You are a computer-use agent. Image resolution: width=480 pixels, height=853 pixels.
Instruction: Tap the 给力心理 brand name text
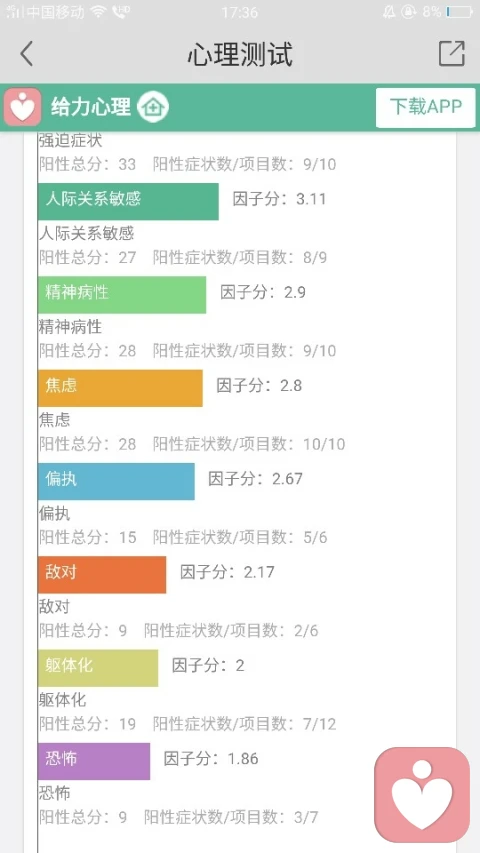coord(91,107)
